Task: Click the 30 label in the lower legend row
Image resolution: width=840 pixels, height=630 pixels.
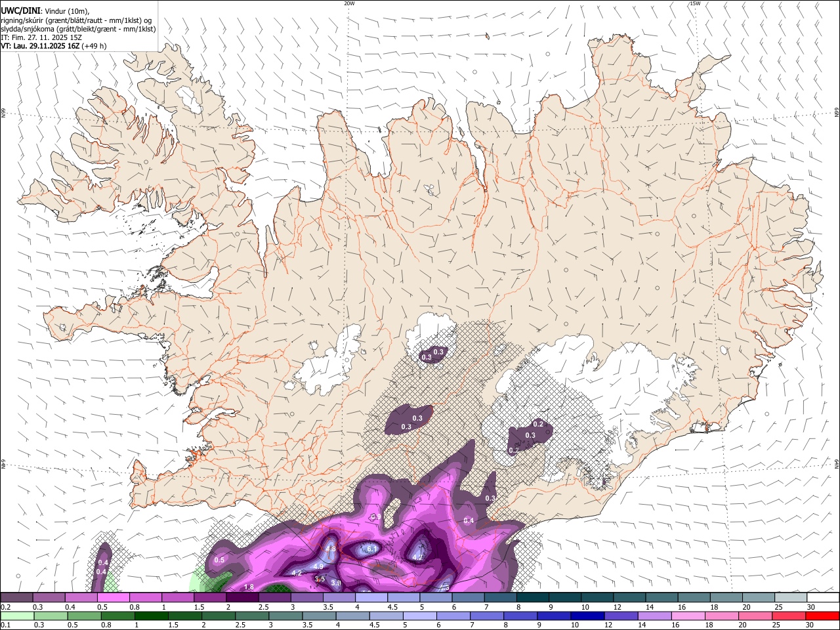Action: coord(810,625)
